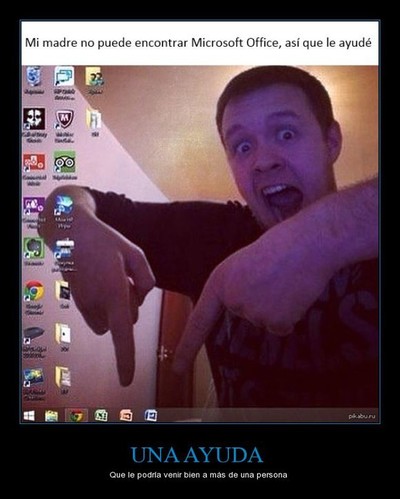400x499 pixels.
Task: Launch HP Photo Creations shortcut
Action: coord(34,377)
